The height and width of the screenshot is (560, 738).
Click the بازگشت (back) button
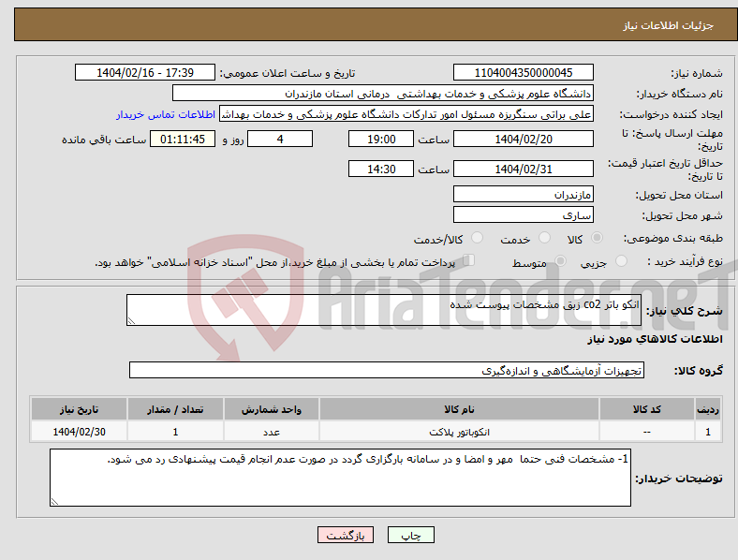tap(346, 535)
